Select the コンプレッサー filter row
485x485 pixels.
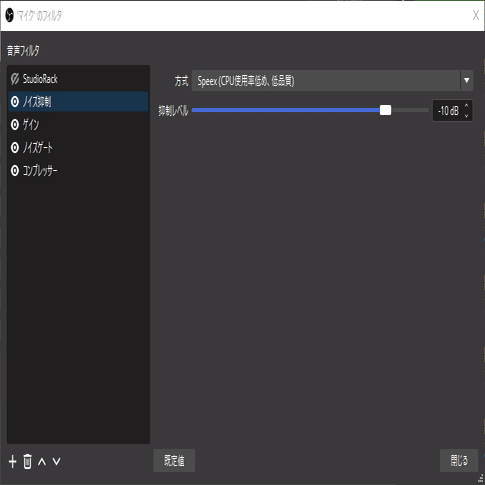(x=78, y=171)
